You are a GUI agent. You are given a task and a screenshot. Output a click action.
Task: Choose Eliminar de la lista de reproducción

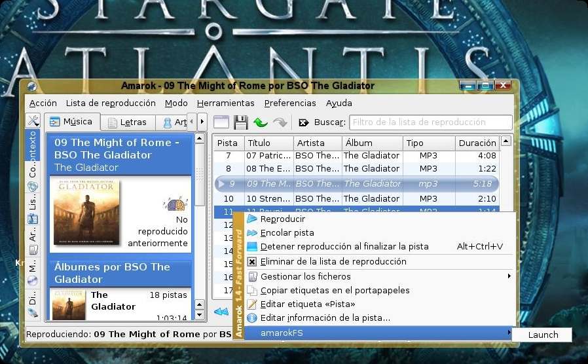pos(378,262)
